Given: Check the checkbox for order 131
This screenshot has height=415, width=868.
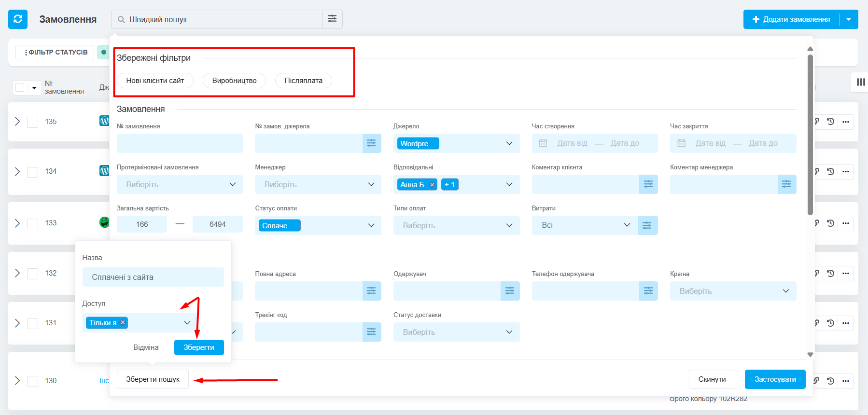Looking at the screenshot, I should 32,323.
